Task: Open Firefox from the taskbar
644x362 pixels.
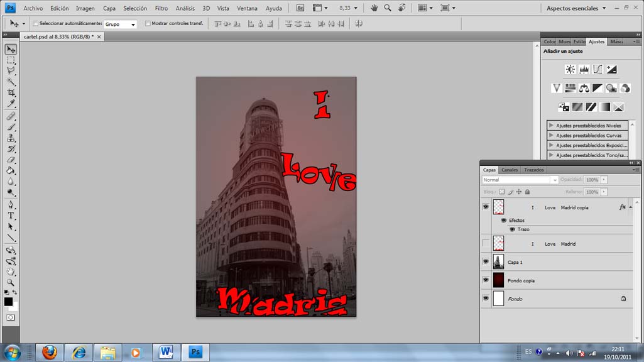Action: click(x=50, y=352)
